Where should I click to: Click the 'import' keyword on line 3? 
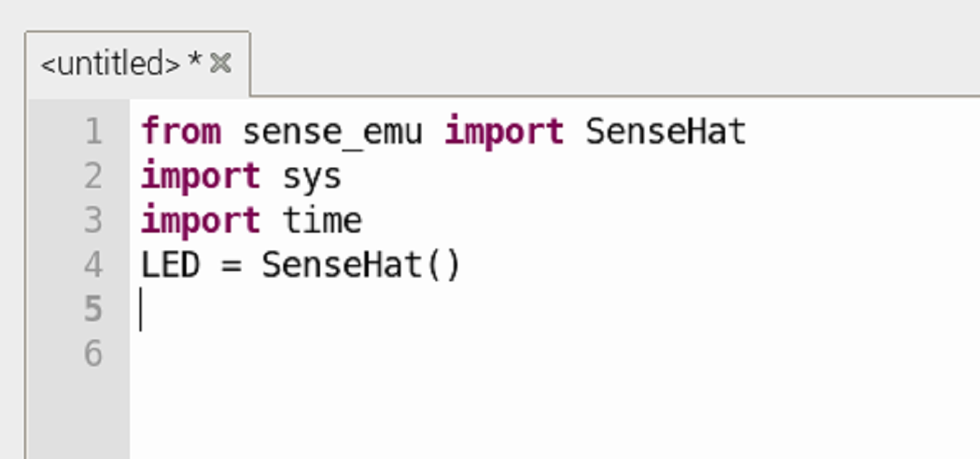click(201, 220)
